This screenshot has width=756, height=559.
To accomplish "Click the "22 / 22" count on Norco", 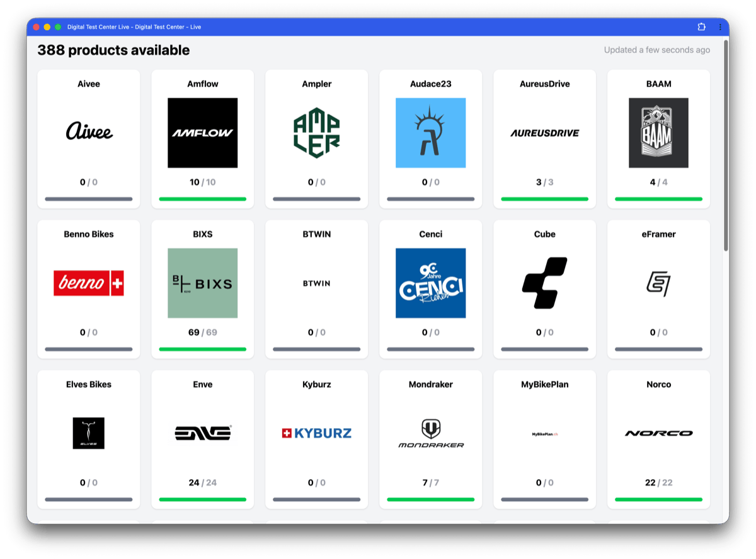I will point(659,483).
